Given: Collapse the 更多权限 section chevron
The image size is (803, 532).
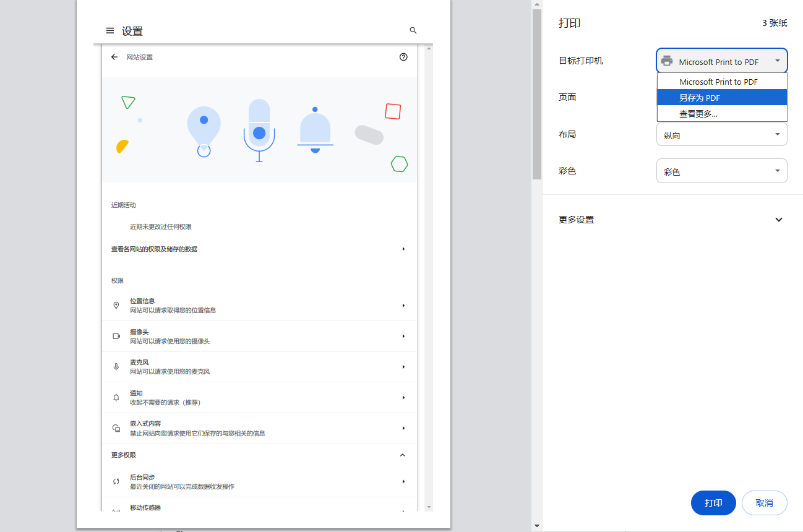Looking at the screenshot, I should [x=403, y=455].
